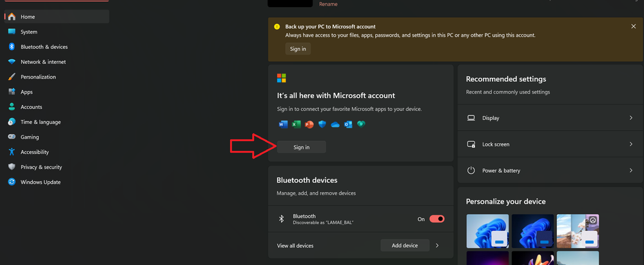Screen dimensions: 644x265
Task: Click the Bluetooth & devices sidebar icon
Action: pyautogui.click(x=12, y=47)
